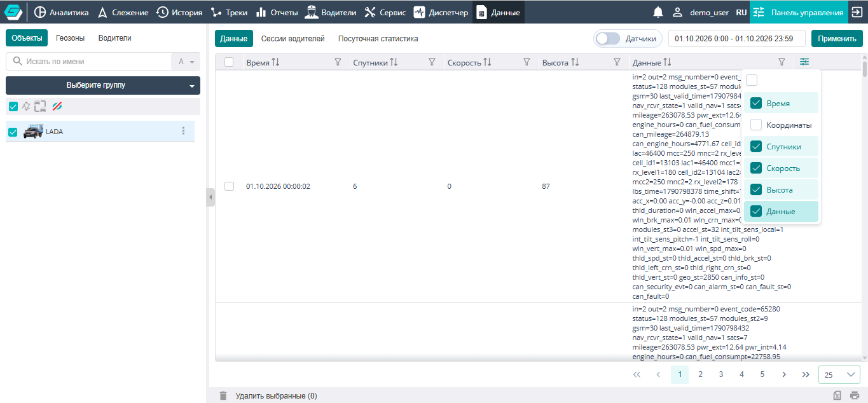
Task: Uncheck the LADA object checkbox
Action: click(x=13, y=132)
